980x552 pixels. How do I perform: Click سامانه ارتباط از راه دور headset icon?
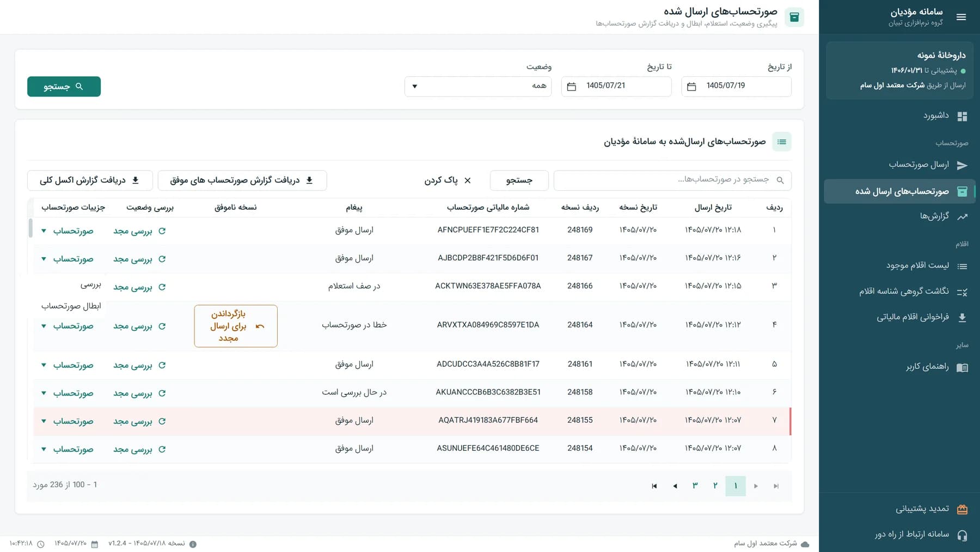(x=962, y=535)
